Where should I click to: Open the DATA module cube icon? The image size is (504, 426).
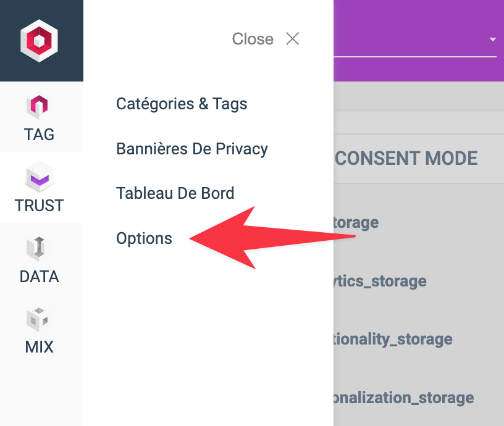point(39,248)
